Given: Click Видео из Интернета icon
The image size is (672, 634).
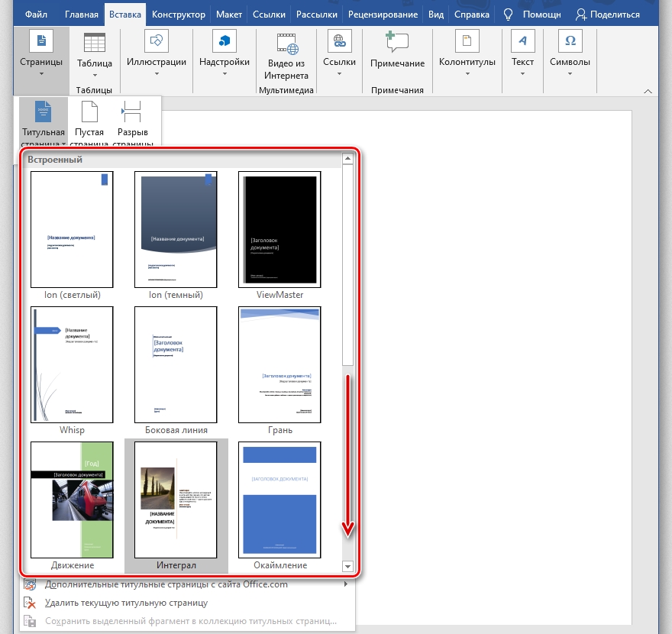Looking at the screenshot, I should coord(286,43).
